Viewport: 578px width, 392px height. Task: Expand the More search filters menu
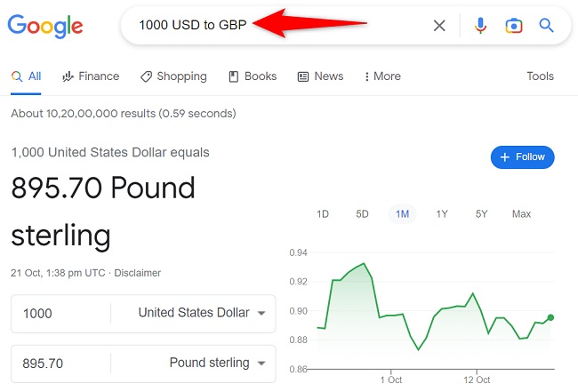381,76
